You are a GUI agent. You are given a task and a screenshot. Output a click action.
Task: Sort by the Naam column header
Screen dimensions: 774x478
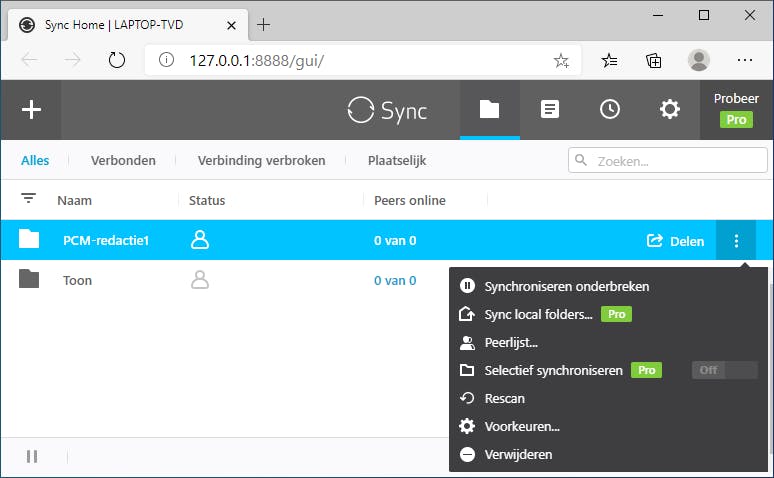[x=75, y=200]
